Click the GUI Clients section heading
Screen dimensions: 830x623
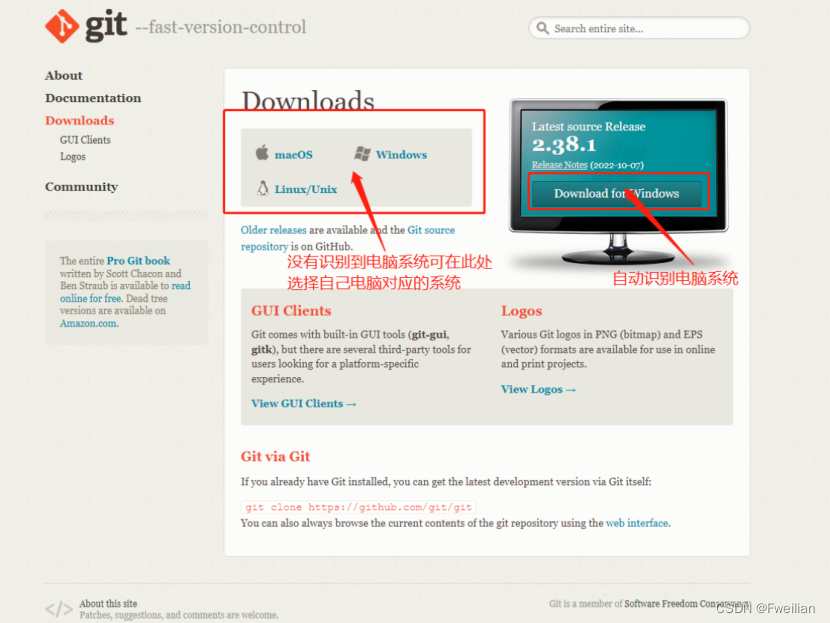[x=291, y=311]
